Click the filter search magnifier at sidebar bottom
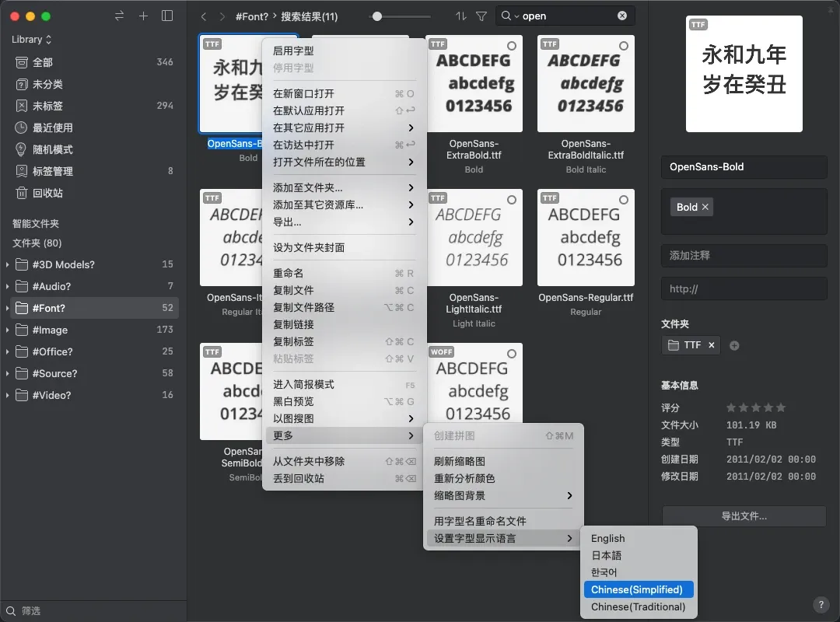 [x=11, y=611]
